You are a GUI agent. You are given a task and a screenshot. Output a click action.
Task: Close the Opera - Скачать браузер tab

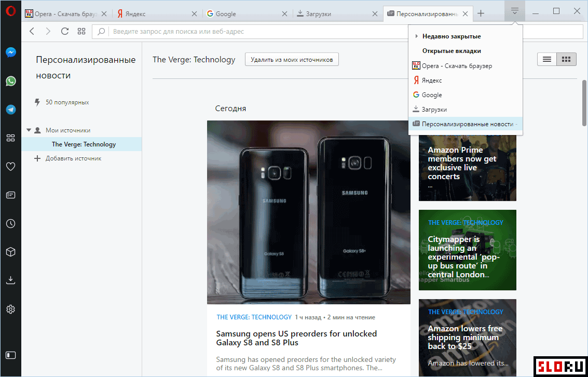(104, 14)
